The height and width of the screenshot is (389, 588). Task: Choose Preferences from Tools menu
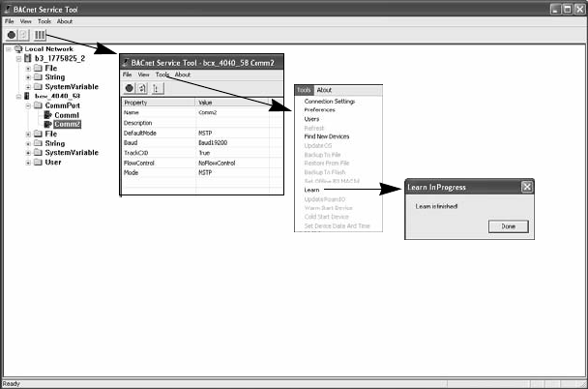click(319, 110)
